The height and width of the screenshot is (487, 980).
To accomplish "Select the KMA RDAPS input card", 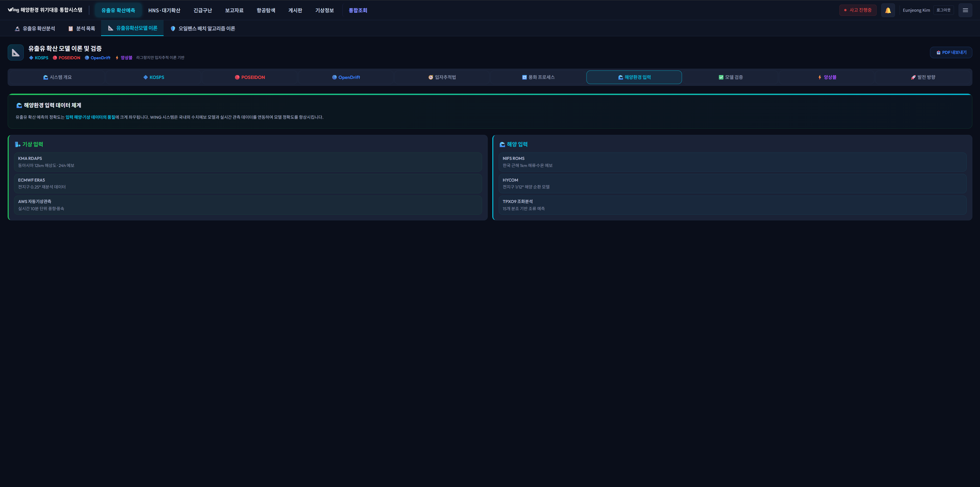I will (x=248, y=162).
